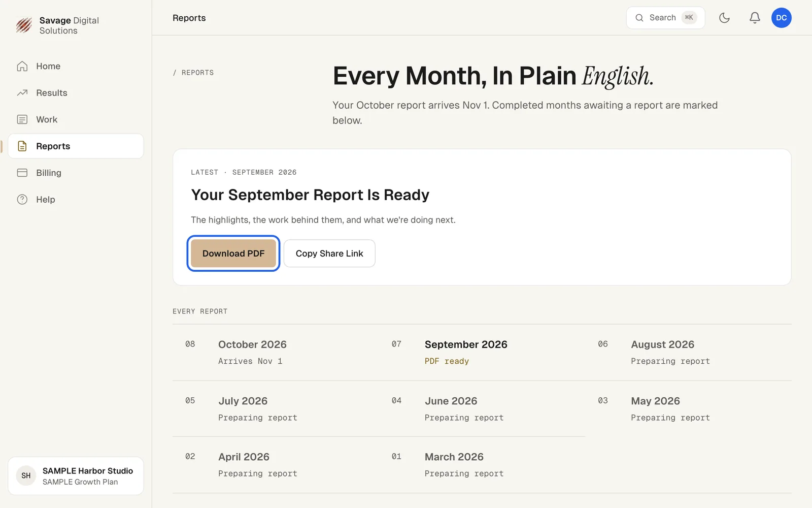The image size is (812, 508).
Task: Select the May 2026 report row
Action: [x=688, y=409]
